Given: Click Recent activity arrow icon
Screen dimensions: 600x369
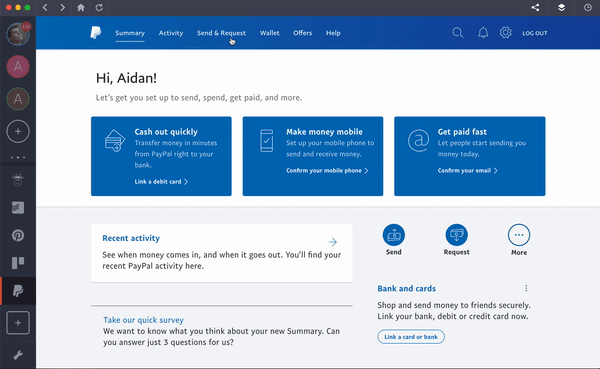Looking at the screenshot, I should click(333, 242).
